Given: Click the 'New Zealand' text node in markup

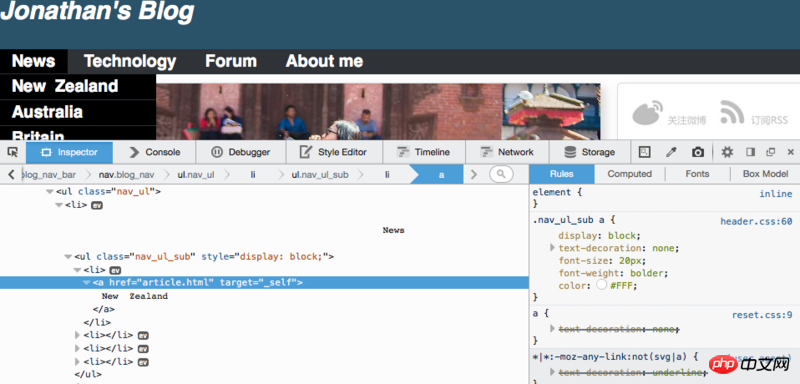Looking at the screenshot, I should pyautogui.click(x=135, y=296).
